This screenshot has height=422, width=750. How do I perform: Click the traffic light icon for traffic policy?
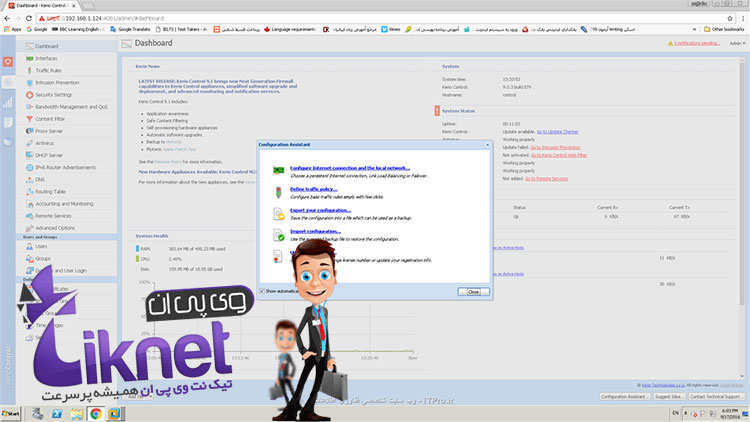278,190
